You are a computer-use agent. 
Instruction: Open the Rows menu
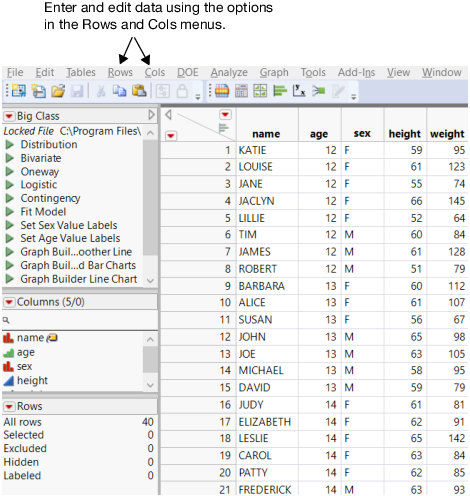click(120, 72)
